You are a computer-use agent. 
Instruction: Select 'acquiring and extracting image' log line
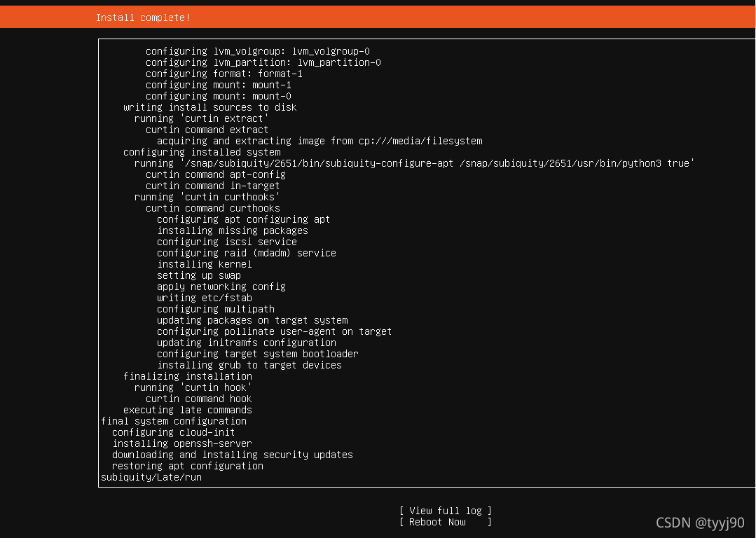coord(319,141)
